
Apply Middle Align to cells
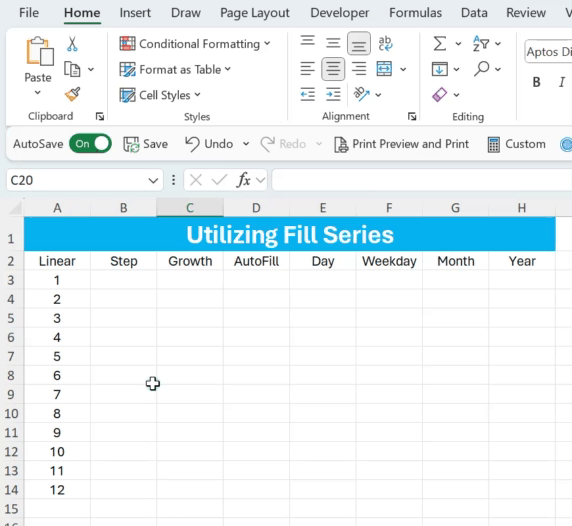point(333,43)
